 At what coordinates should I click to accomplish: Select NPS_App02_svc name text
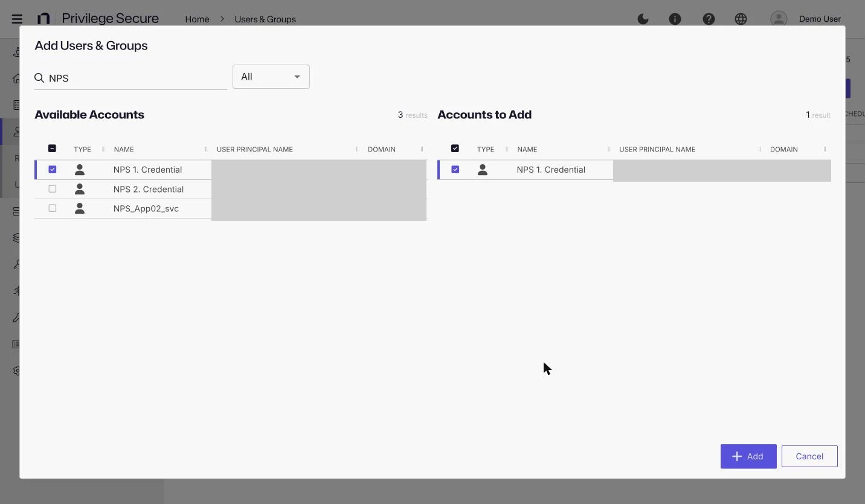[146, 208]
